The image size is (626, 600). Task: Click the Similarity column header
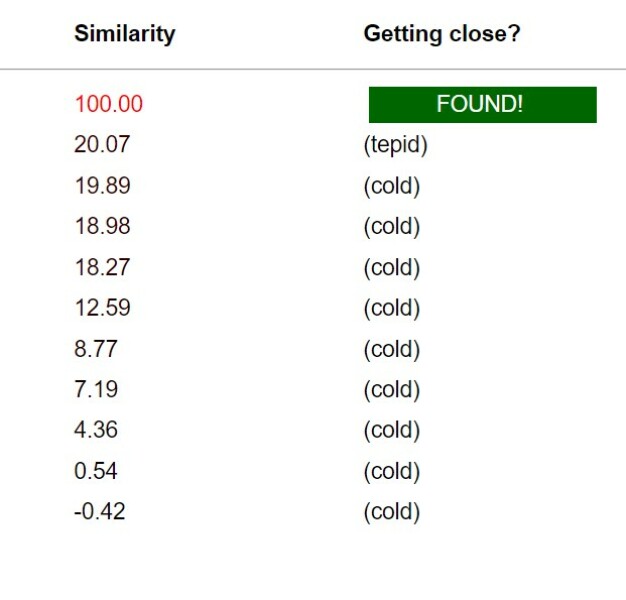tap(124, 34)
